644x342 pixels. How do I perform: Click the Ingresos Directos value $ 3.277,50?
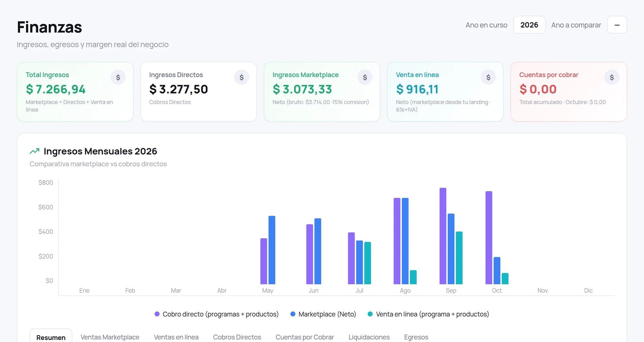click(178, 89)
